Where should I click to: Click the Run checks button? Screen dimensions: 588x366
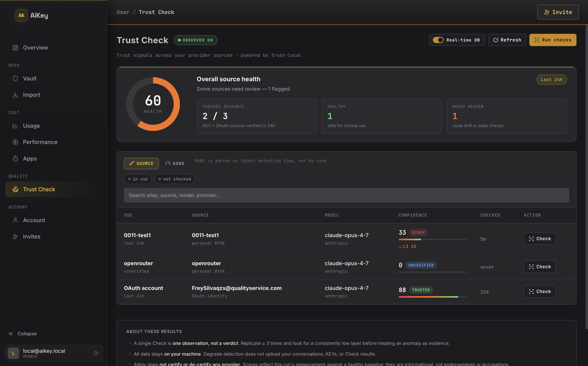point(553,40)
